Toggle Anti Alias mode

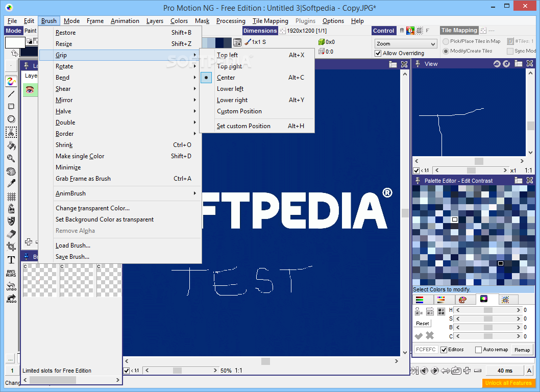[x=11, y=273]
